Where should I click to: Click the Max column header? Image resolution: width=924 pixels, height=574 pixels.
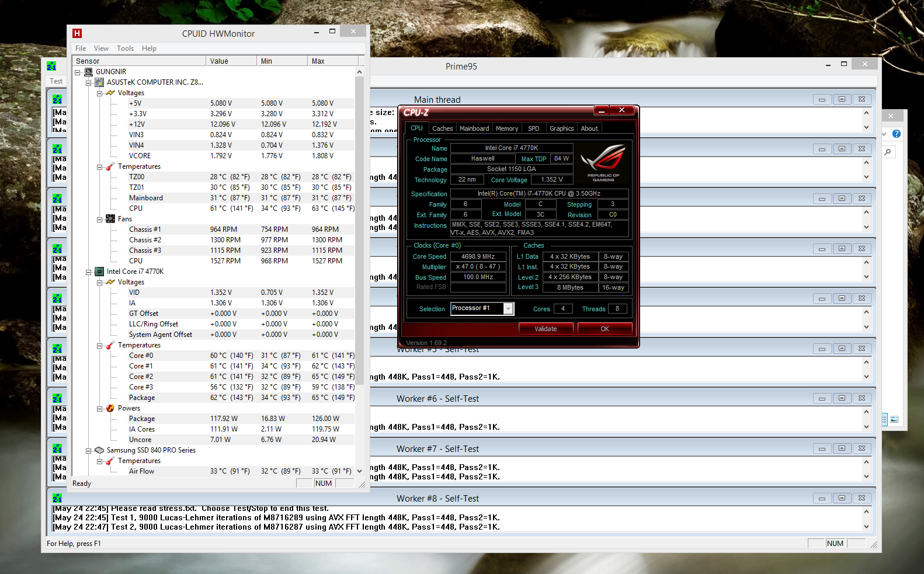pyautogui.click(x=333, y=61)
